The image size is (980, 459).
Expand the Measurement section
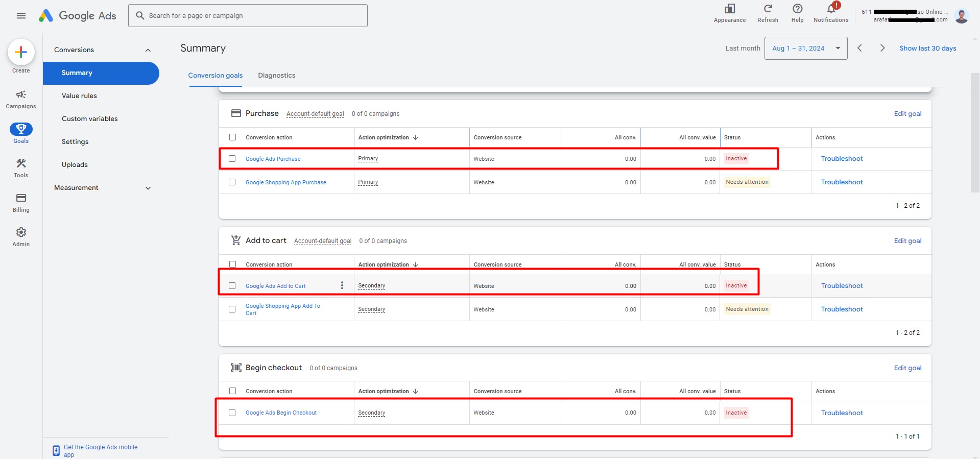tap(148, 188)
